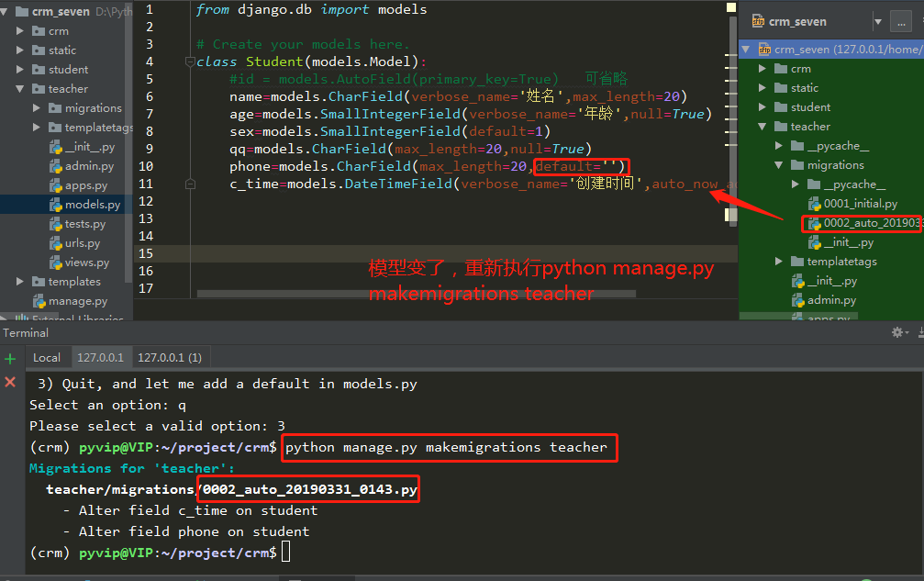Open terminal settings gear icon
Screen dimensions: 924x581
pyautogui.click(x=897, y=332)
